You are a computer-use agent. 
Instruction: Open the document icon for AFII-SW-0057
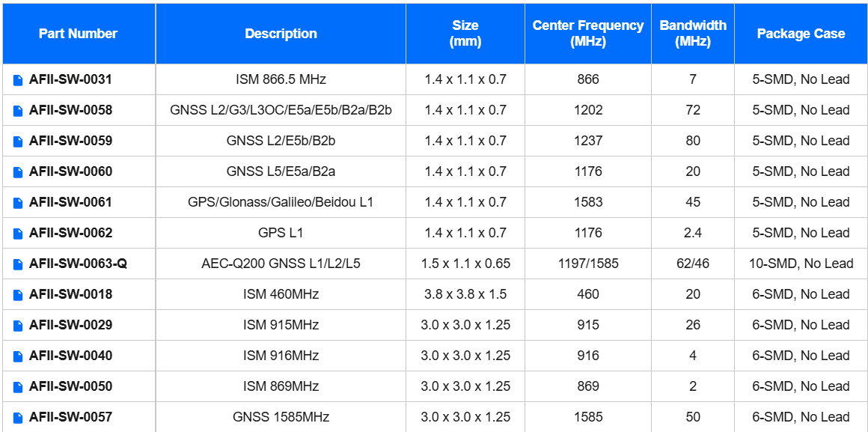click(x=18, y=417)
